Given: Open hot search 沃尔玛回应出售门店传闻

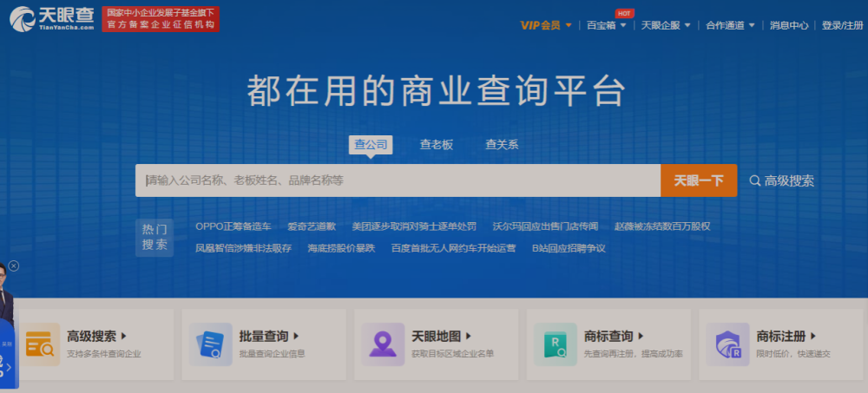Looking at the screenshot, I should pos(545,226).
